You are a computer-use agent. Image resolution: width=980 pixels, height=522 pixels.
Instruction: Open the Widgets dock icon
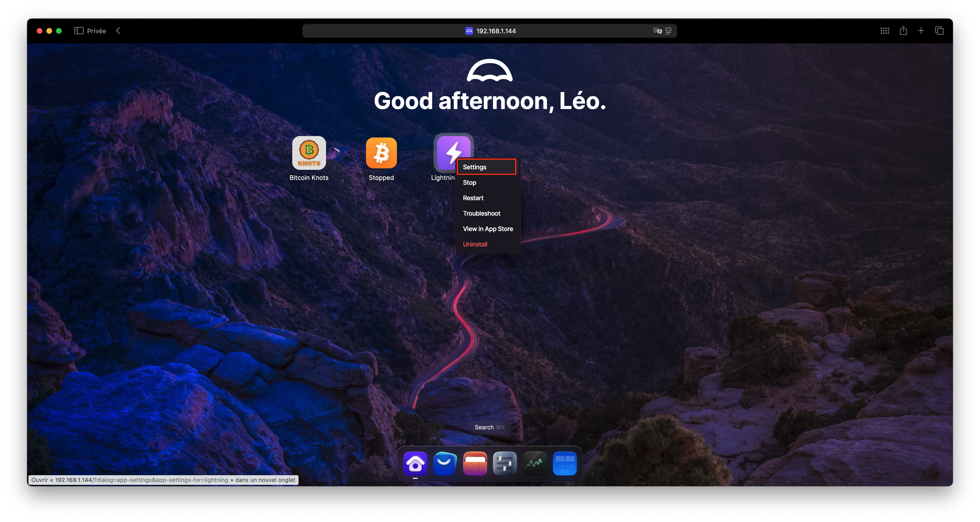[x=565, y=463]
